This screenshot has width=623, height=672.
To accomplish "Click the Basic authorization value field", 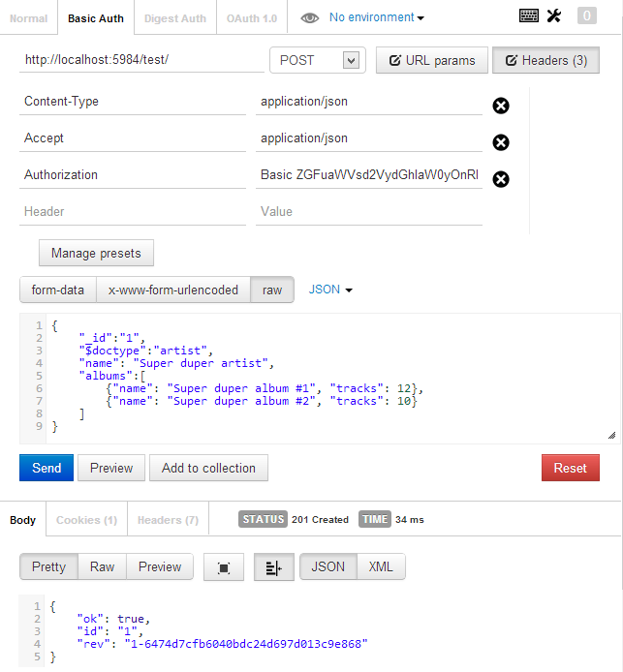I will [x=369, y=175].
